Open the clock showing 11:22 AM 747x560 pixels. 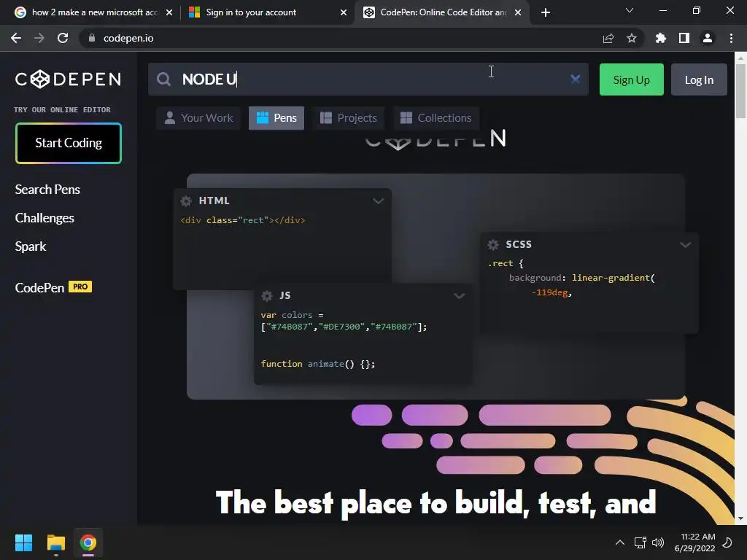pyautogui.click(x=695, y=542)
